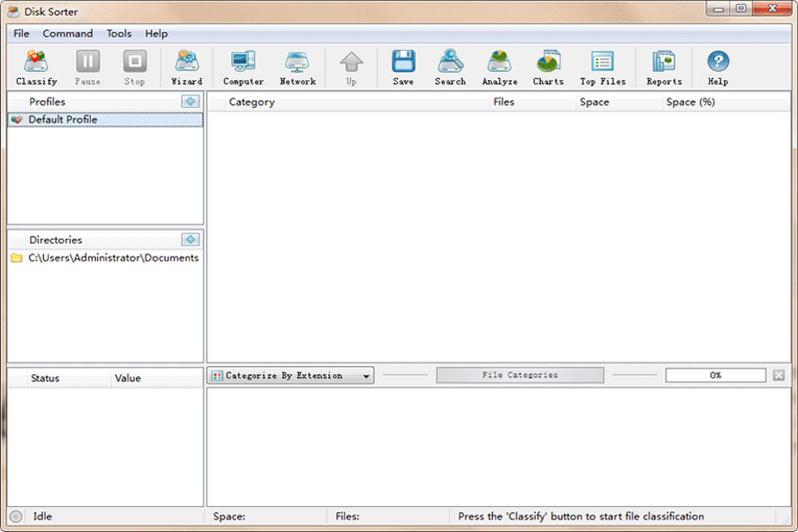The image size is (798, 532).
Task: Open the Wizard tool
Action: pyautogui.click(x=186, y=66)
